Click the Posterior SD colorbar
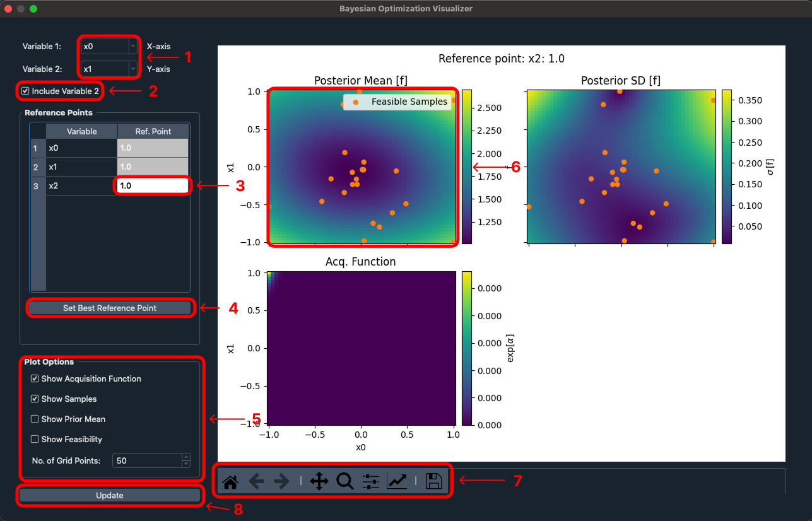The height and width of the screenshot is (521, 812). click(x=726, y=167)
